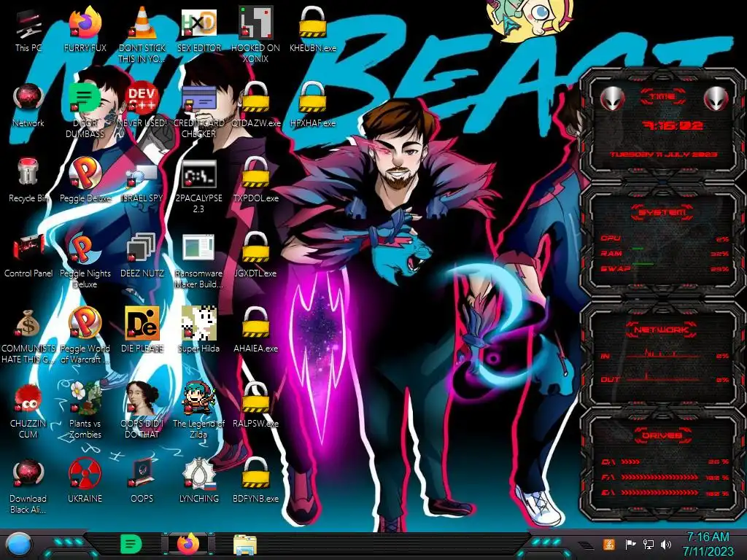This screenshot has width=747, height=560.
Task: Select the OOPS laptop shortcut
Action: [x=142, y=481]
